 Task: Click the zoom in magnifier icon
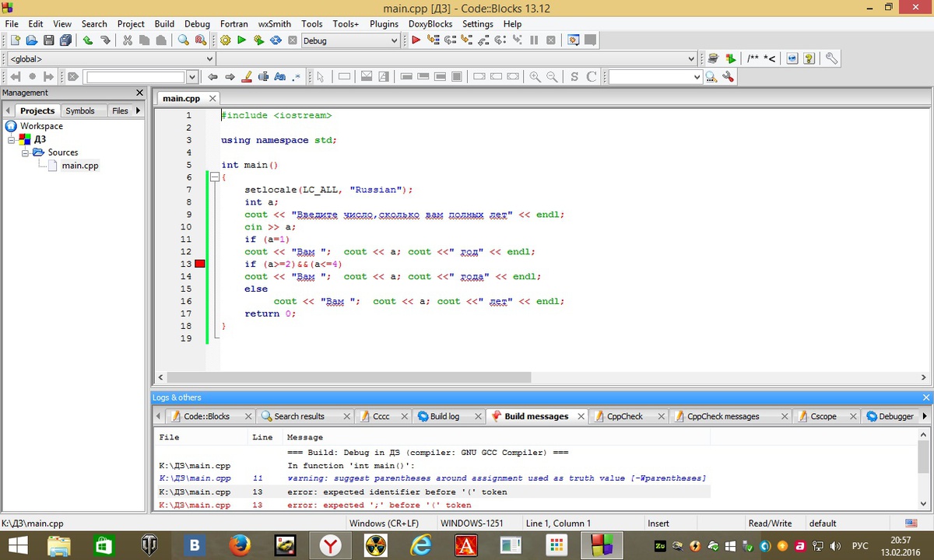pyautogui.click(x=535, y=76)
